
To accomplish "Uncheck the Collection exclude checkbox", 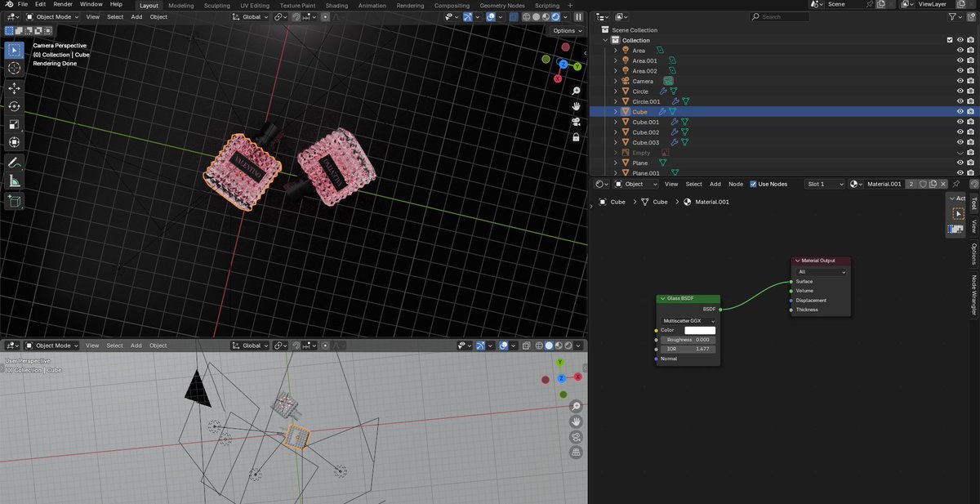I will click(x=949, y=40).
